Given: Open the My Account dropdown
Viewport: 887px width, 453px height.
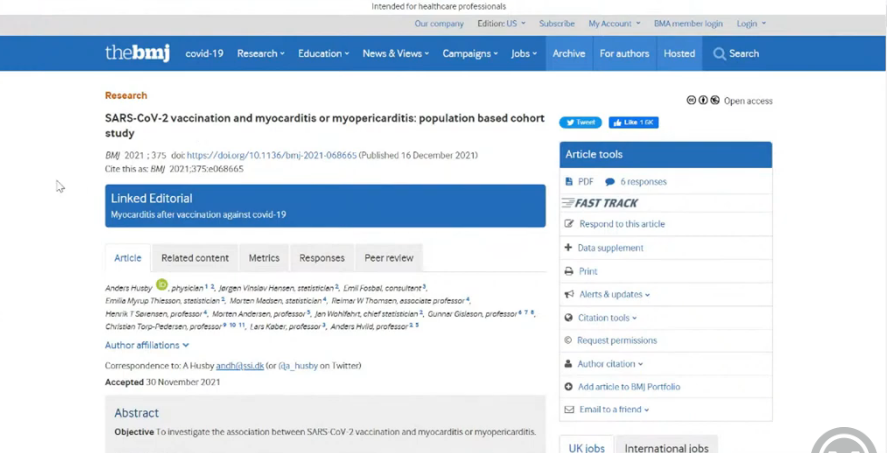Looking at the screenshot, I should tap(614, 23).
